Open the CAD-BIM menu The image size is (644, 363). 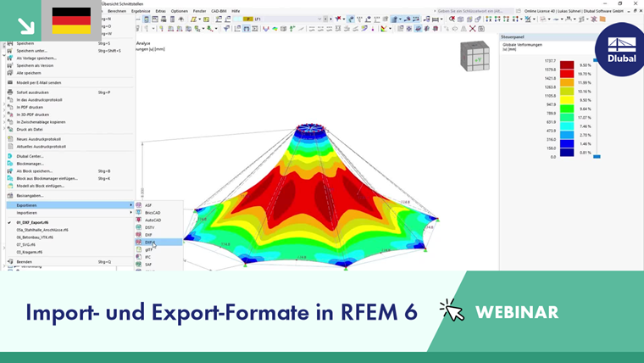(x=219, y=11)
